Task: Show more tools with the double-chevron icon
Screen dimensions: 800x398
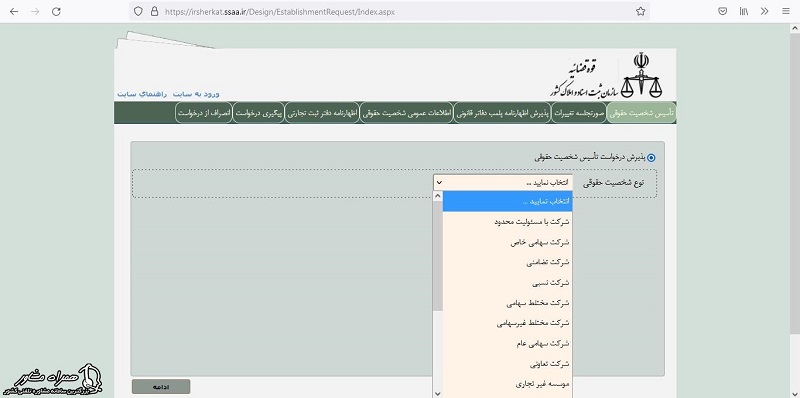Action: (764, 11)
